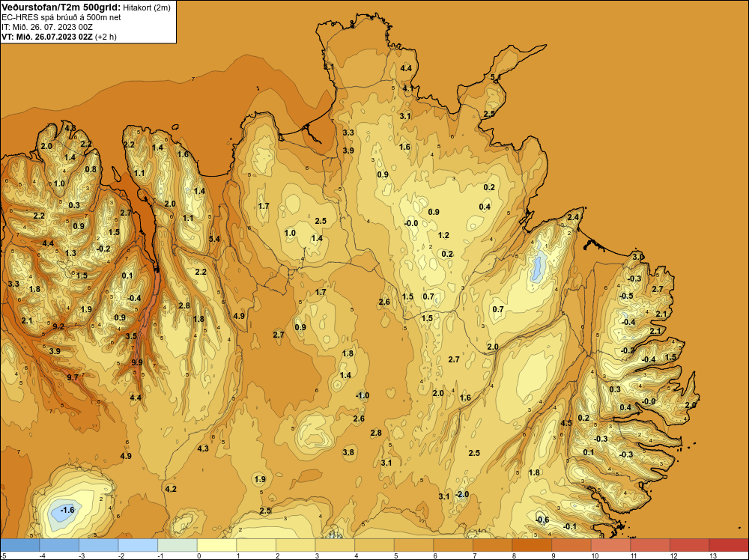Click the legend swatch between 8 and 9
The width and height of the screenshot is (749, 560).
[532, 545]
